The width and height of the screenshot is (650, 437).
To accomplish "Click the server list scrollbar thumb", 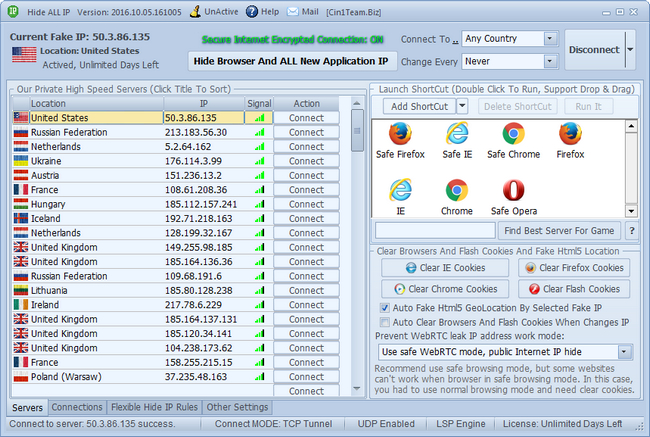I will click(x=357, y=131).
